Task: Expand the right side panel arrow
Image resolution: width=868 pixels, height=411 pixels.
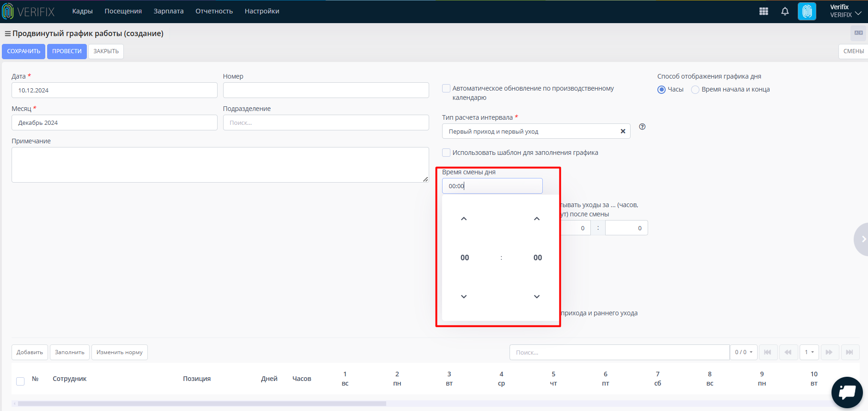Action: tap(863, 239)
